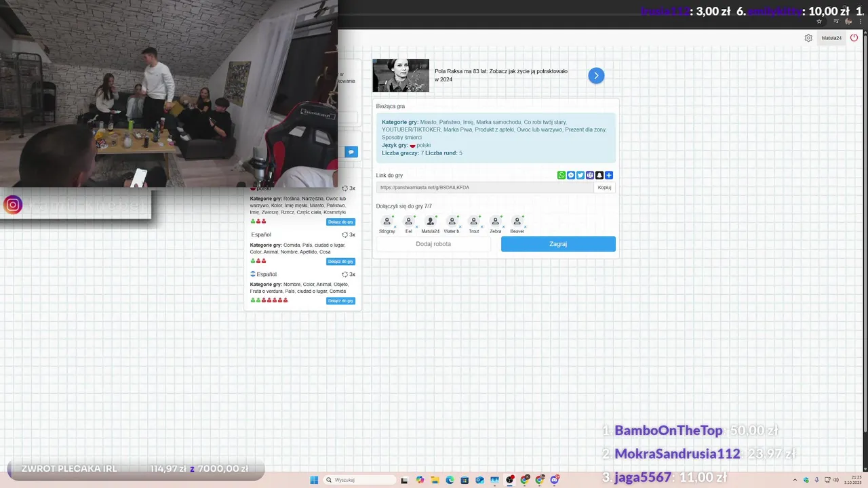Screen dimensions: 868x488
Task: Remove Beaver with its small x
Action: pos(526,227)
